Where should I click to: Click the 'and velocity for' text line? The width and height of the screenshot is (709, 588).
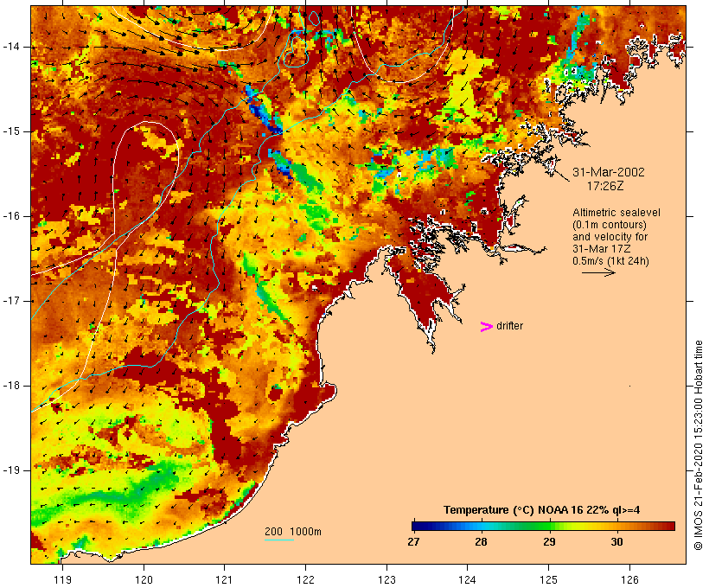pos(610,237)
